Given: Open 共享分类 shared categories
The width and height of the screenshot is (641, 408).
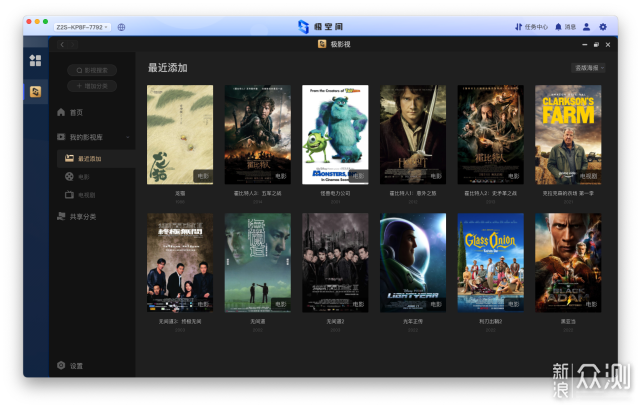Looking at the screenshot, I should coord(77,217).
